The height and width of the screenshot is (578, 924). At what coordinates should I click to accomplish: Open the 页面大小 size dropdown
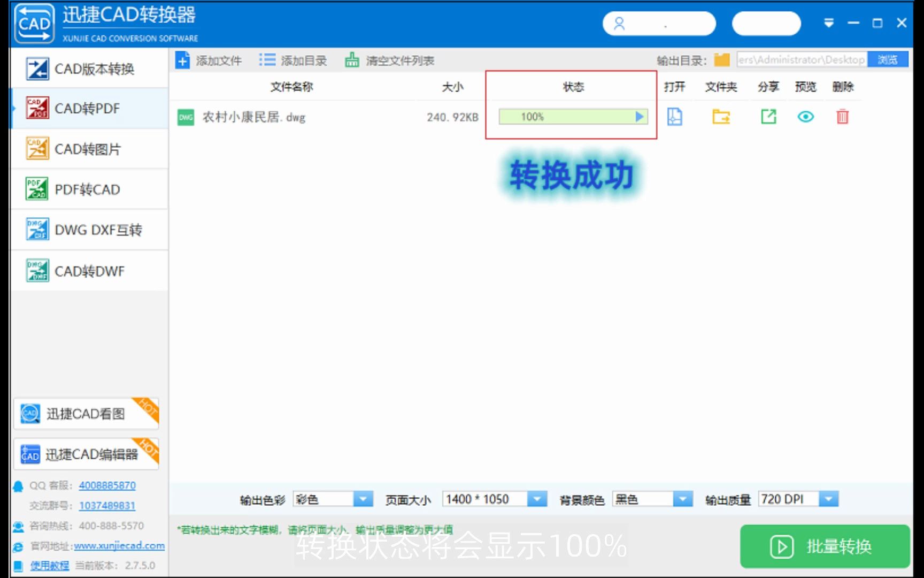537,498
